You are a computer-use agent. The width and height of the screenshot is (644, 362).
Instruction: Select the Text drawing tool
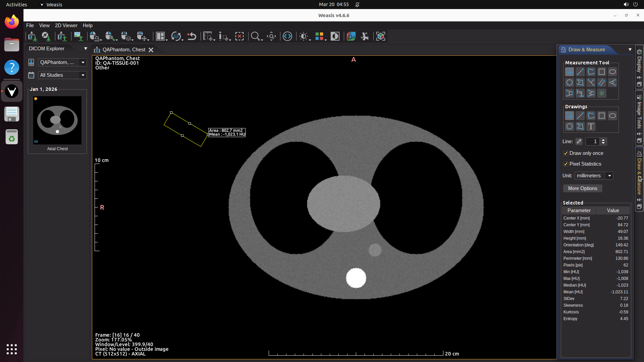[x=591, y=126]
